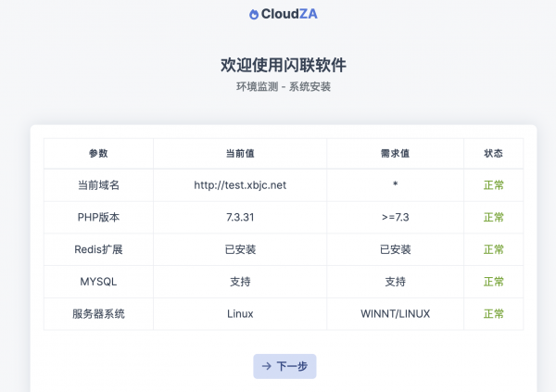Click the CloudZA brand text
The height and width of the screenshot is (392, 556).
point(289,14)
